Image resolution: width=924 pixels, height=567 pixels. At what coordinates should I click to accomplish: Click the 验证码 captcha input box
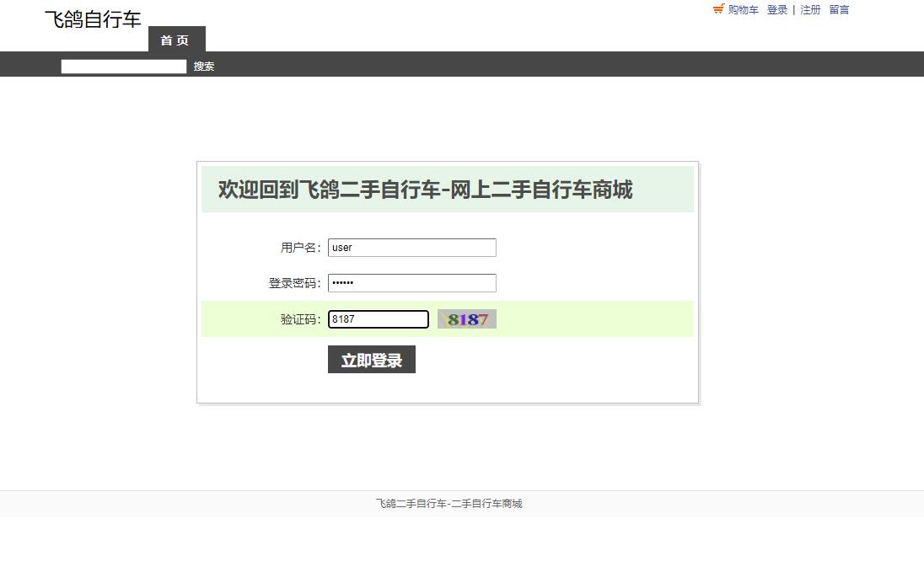[x=378, y=318]
